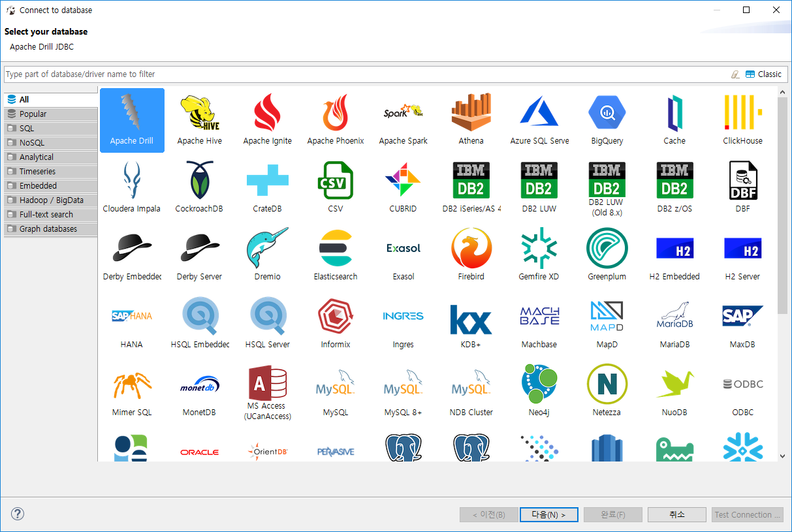Clear the filter with eraser icon

pos(735,74)
